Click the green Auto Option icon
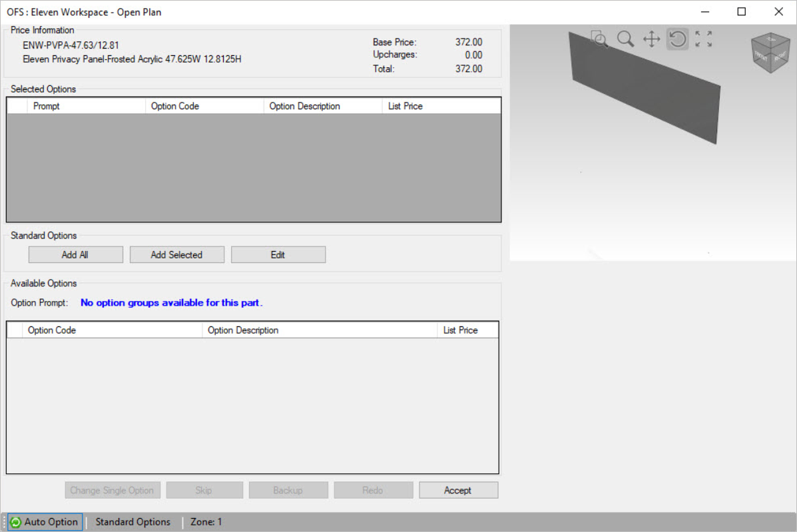This screenshot has height=532, width=797. [16, 522]
